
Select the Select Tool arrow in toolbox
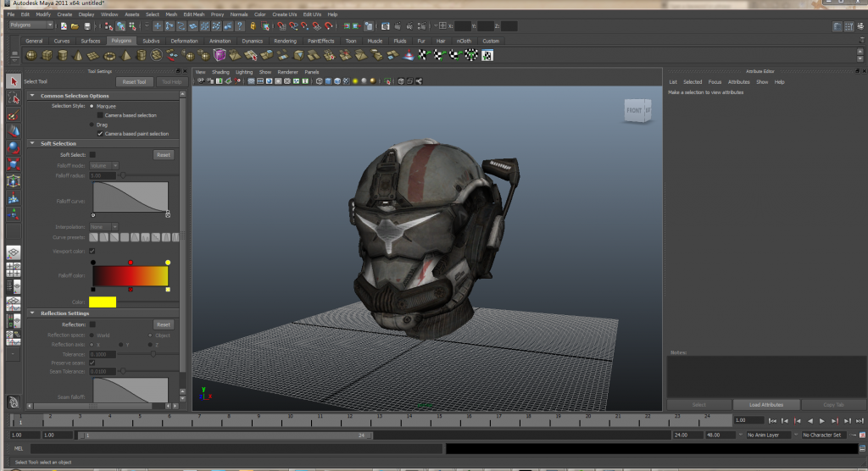13,81
